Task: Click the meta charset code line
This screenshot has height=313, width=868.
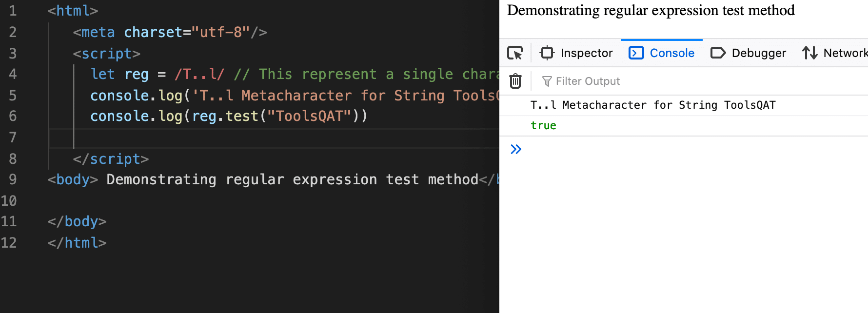Action: pos(170,32)
